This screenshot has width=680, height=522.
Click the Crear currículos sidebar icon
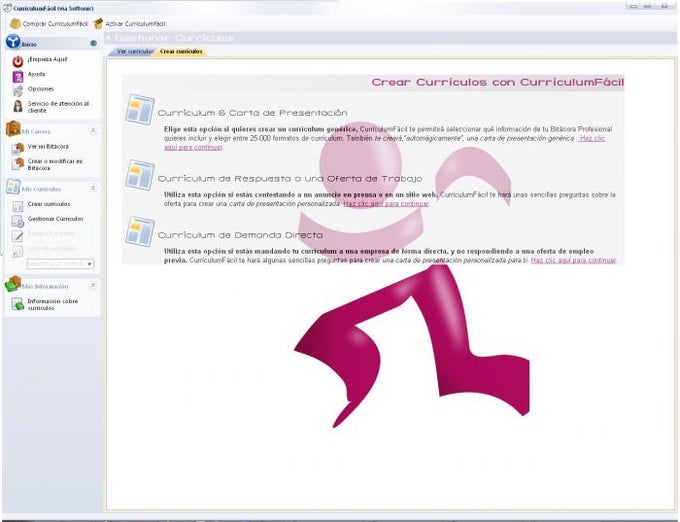tap(18, 206)
